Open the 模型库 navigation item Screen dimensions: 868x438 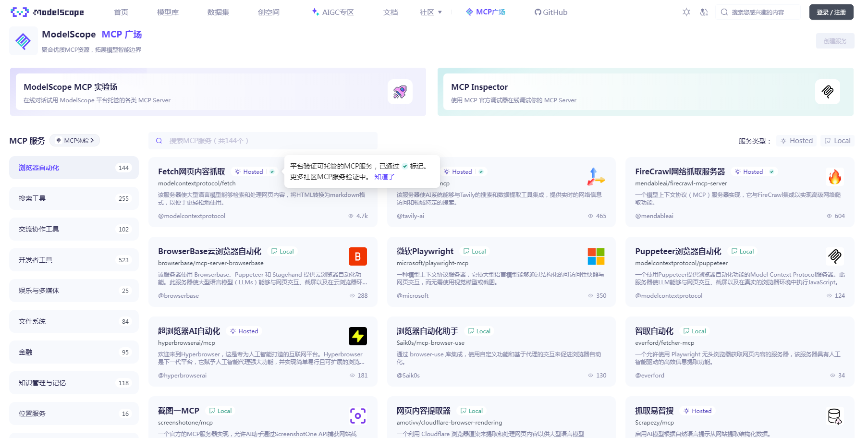point(168,12)
